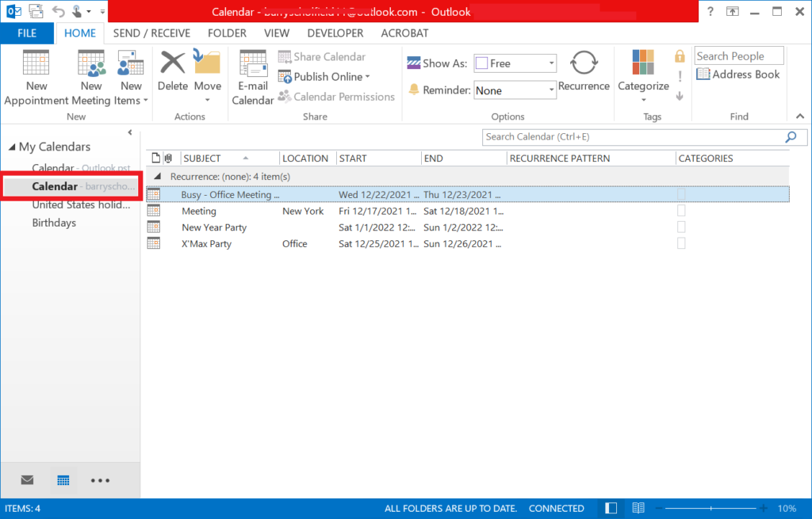The image size is (812, 519).
Task: Sort by the icon column header
Action: click(x=156, y=158)
